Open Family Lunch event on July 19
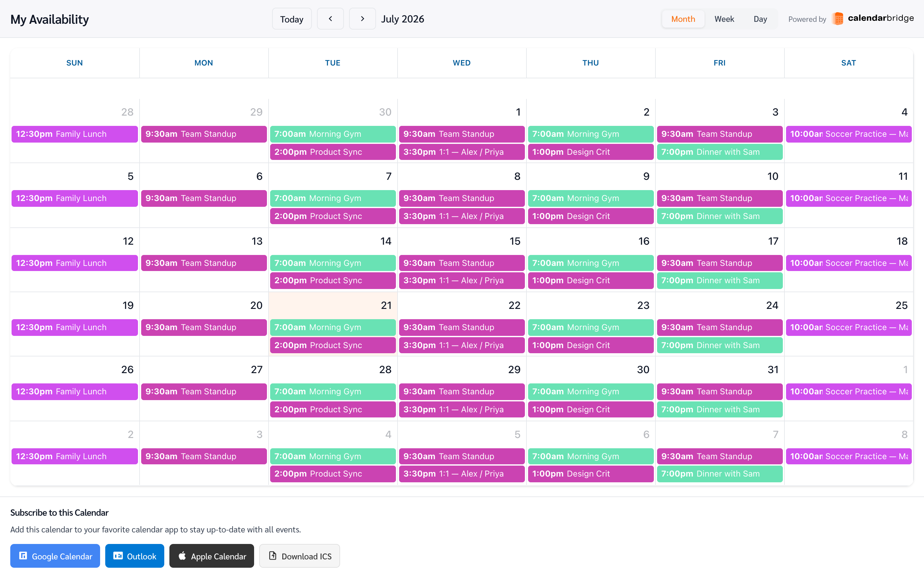Screen dimensions: 924x578 (x=74, y=328)
